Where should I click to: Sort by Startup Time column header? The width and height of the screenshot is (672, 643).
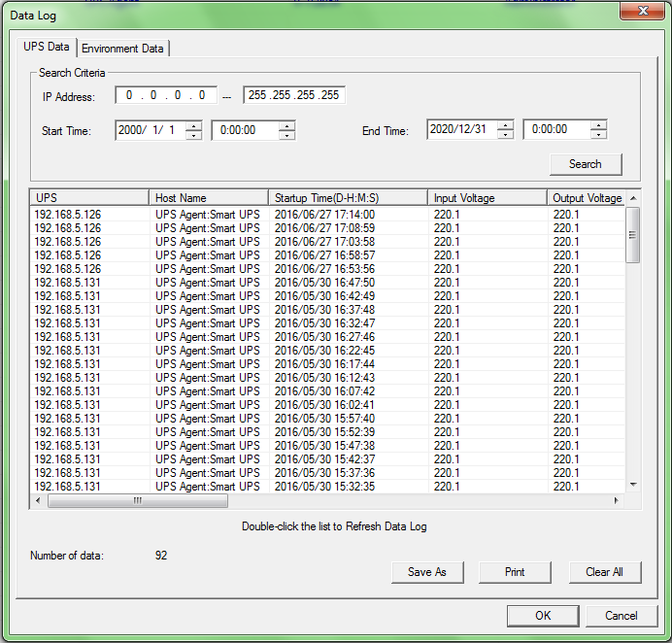click(x=348, y=198)
